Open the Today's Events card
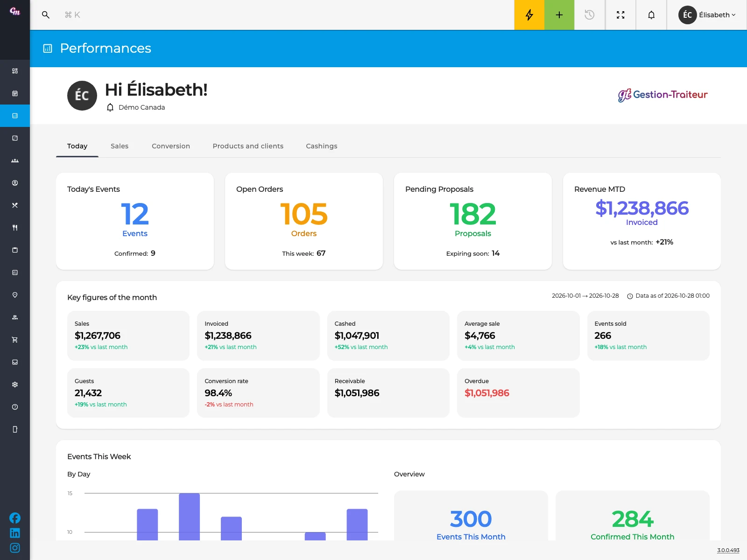The image size is (747, 560). click(135, 221)
